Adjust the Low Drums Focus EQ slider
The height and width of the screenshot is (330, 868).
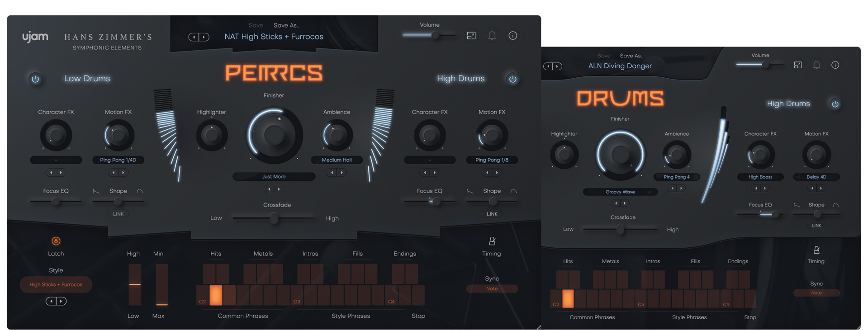56,202
